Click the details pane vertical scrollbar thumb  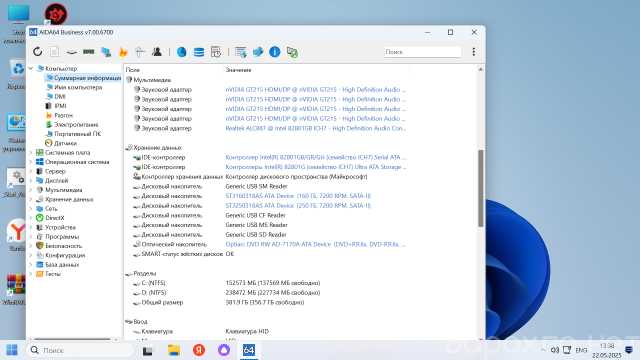point(481,188)
